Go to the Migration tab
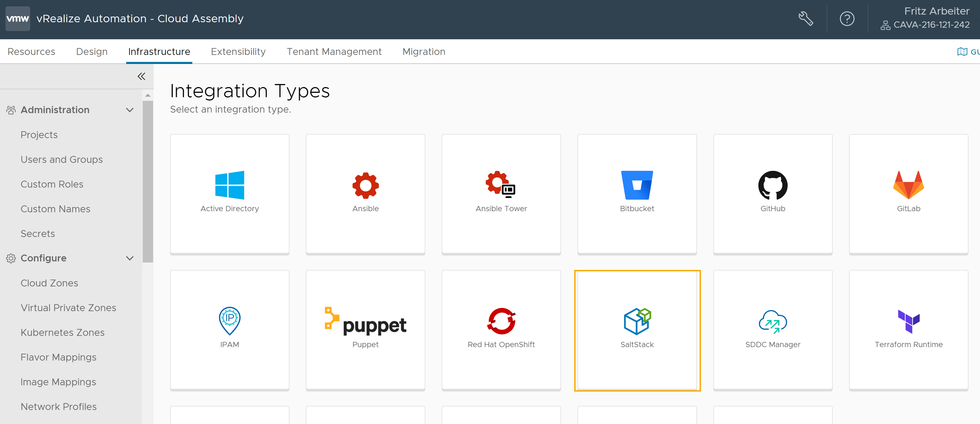Image resolution: width=980 pixels, height=424 pixels. point(424,51)
